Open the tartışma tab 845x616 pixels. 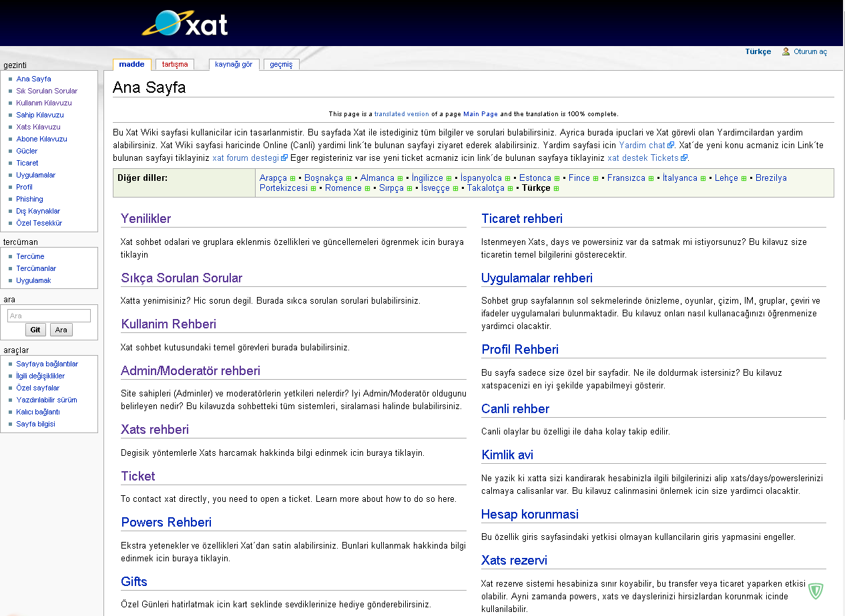[175, 65]
